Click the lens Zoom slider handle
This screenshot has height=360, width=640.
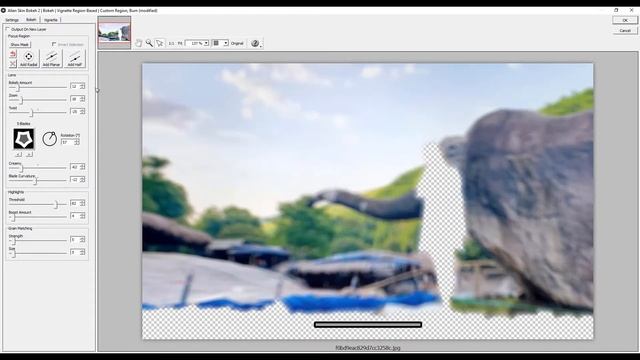[x=22, y=100]
